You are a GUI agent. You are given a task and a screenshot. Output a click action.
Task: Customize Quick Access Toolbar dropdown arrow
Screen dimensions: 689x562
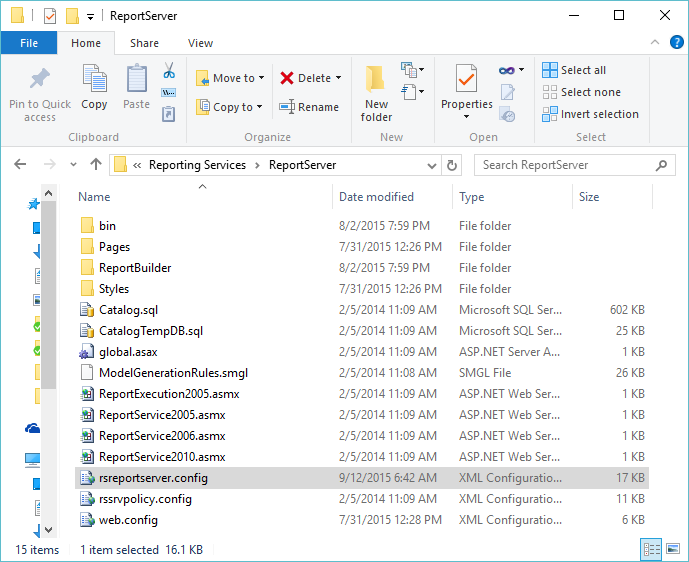coord(90,17)
